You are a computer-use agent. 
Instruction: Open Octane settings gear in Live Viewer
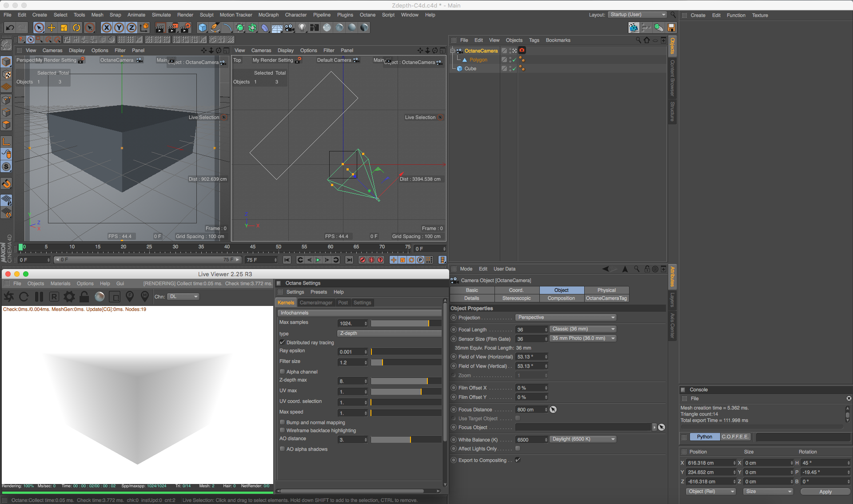(69, 297)
